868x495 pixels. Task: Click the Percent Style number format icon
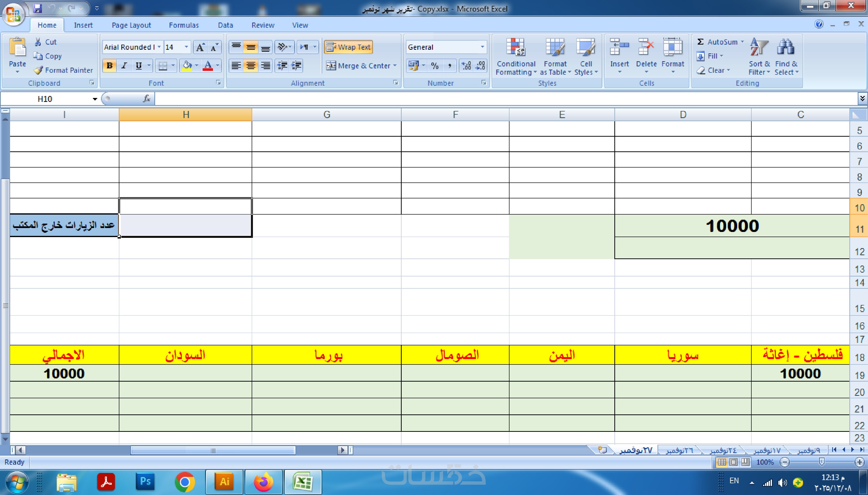pos(435,66)
